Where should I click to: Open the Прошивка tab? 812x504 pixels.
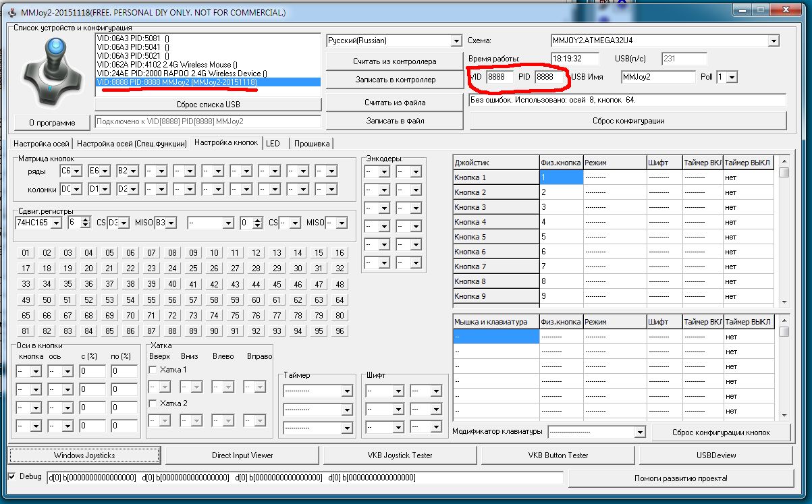[x=312, y=144]
